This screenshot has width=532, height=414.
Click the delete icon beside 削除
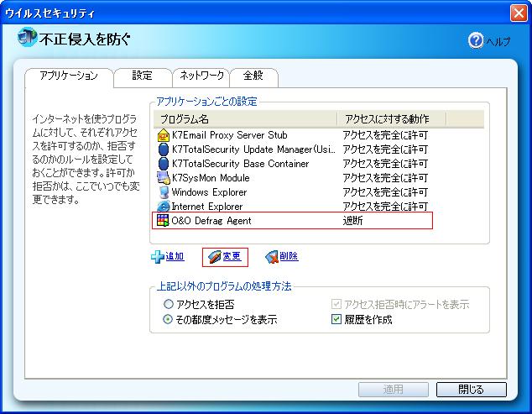click(x=271, y=257)
